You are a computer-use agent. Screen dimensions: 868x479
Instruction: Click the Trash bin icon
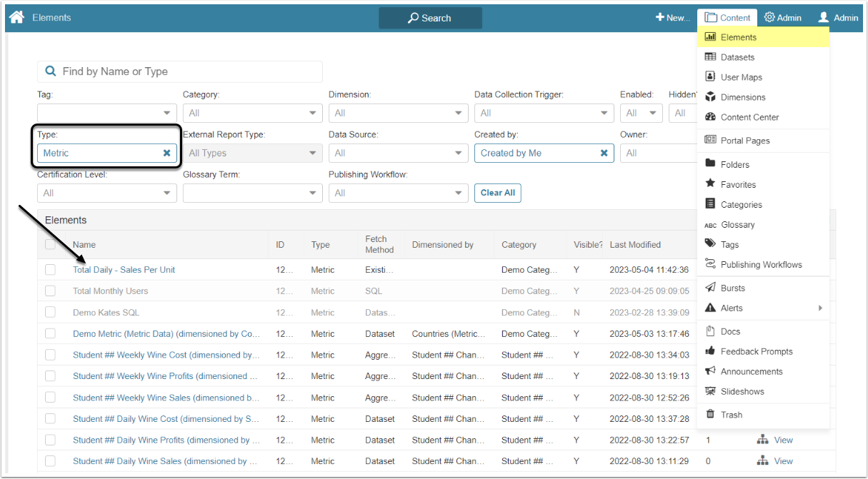[710, 415]
